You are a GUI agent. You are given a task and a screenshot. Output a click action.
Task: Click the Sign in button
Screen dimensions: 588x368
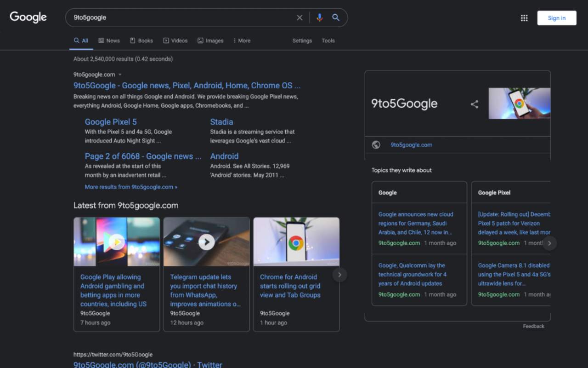coord(557,18)
